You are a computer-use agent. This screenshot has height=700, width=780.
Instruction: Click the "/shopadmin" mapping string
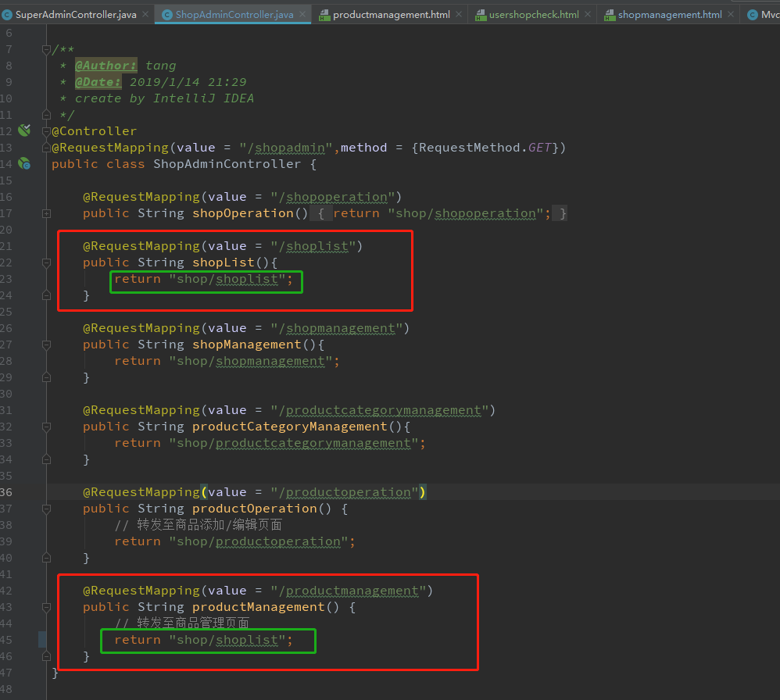pos(285,148)
